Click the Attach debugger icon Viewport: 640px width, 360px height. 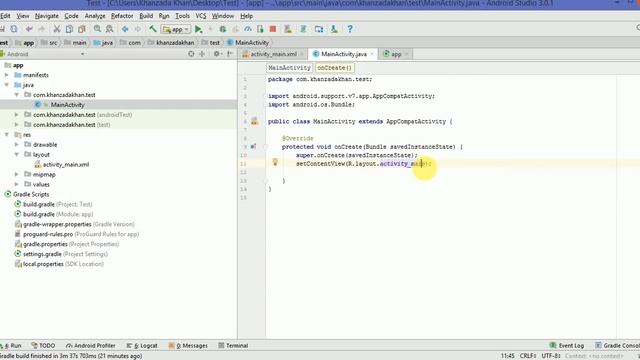coord(260,29)
